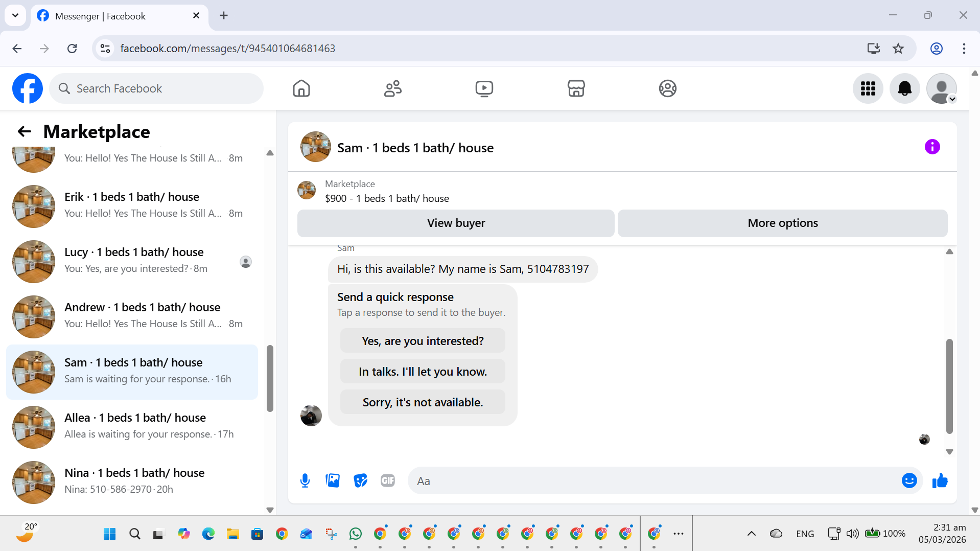Screen dimensions: 980x551
Task: Open WhatsApp from the taskbar
Action: [356, 534]
